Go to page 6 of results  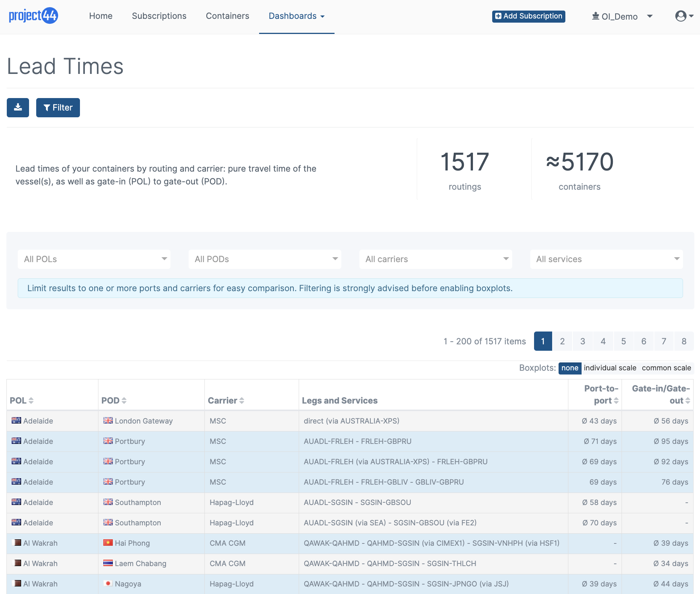(x=643, y=341)
